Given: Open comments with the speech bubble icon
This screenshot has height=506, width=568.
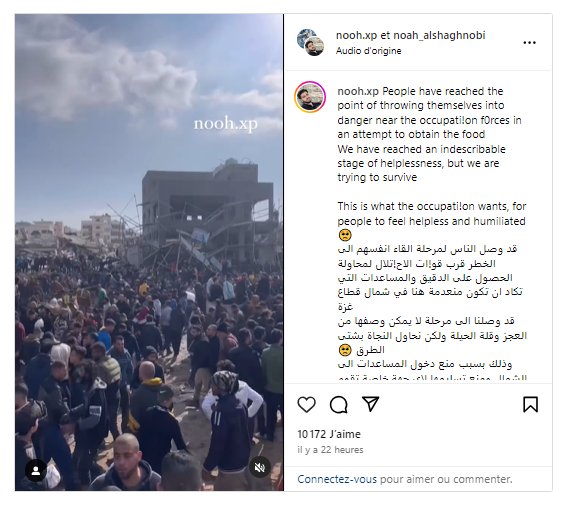Looking at the screenshot, I should 338,405.
